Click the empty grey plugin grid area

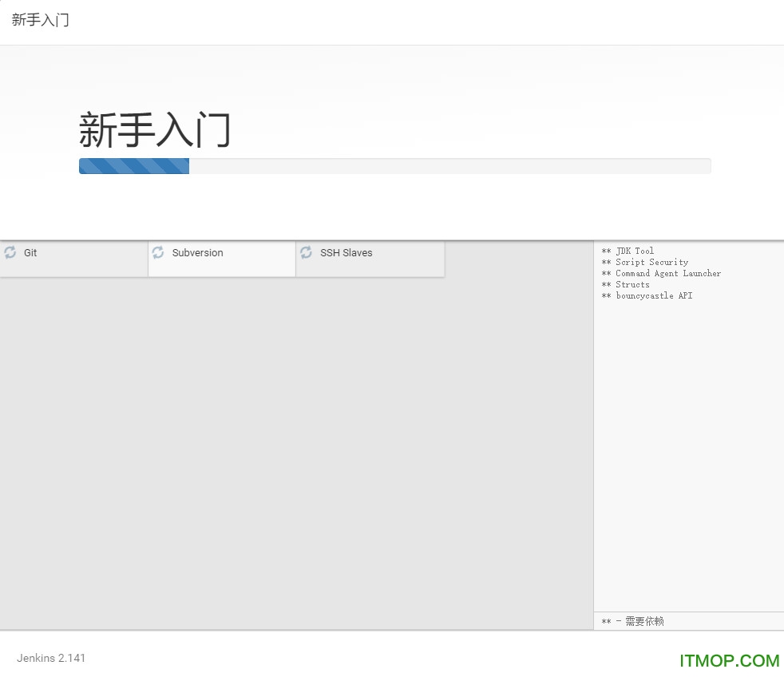click(295, 447)
